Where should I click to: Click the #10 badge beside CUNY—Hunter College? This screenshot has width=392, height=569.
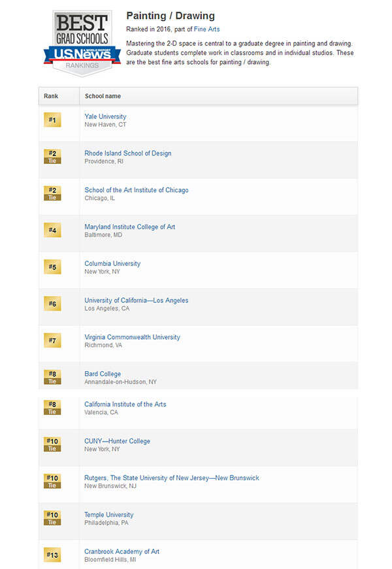[x=52, y=444]
